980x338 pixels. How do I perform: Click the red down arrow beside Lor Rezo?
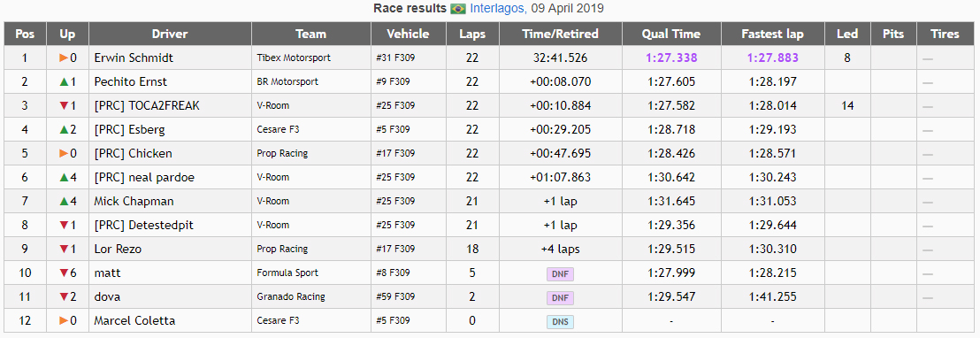coord(63,249)
